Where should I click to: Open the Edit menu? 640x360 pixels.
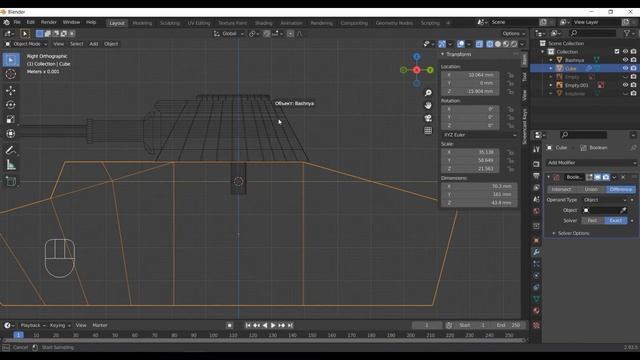pyautogui.click(x=31, y=22)
